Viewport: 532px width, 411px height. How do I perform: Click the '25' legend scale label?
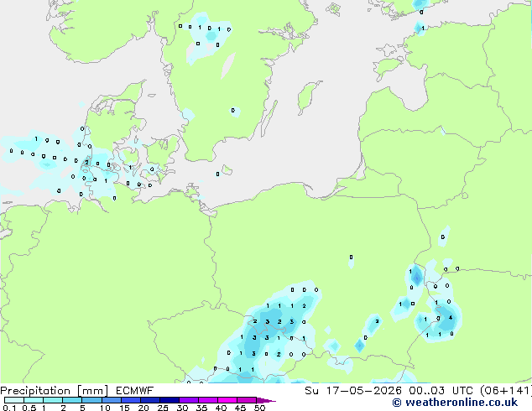point(163,408)
